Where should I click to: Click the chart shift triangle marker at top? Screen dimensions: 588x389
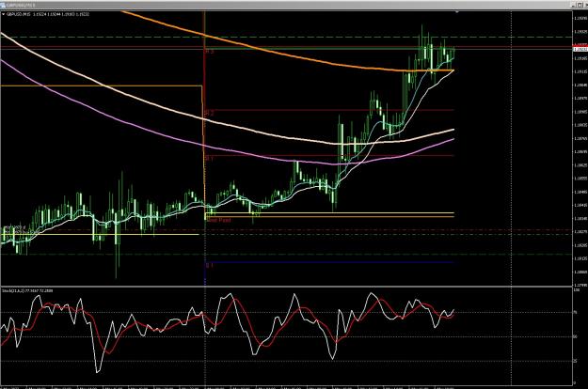456,12
